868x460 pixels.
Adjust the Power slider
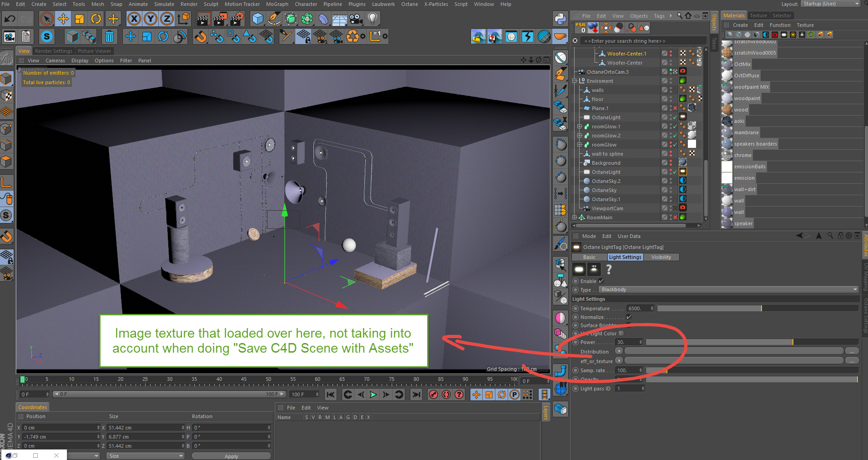point(752,342)
